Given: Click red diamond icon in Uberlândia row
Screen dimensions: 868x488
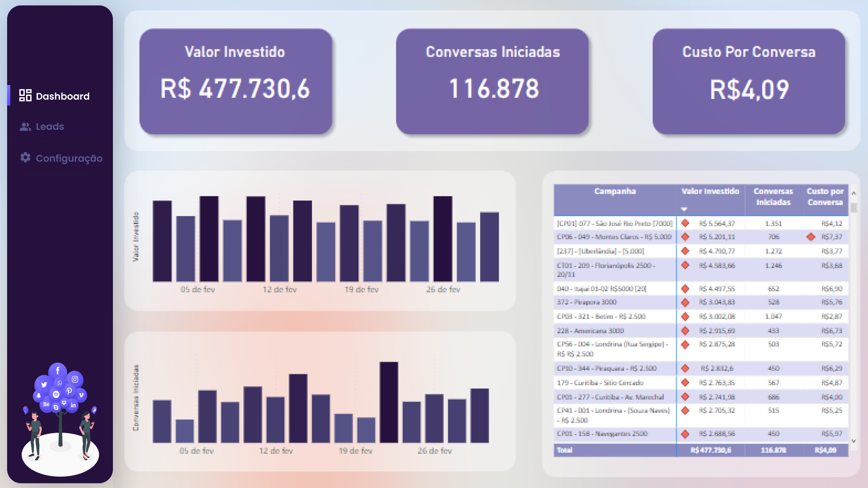Looking at the screenshot, I should (x=685, y=251).
